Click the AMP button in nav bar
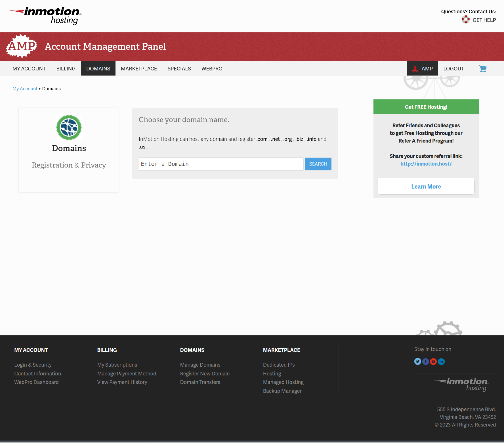This screenshot has width=504, height=443. 423,69
